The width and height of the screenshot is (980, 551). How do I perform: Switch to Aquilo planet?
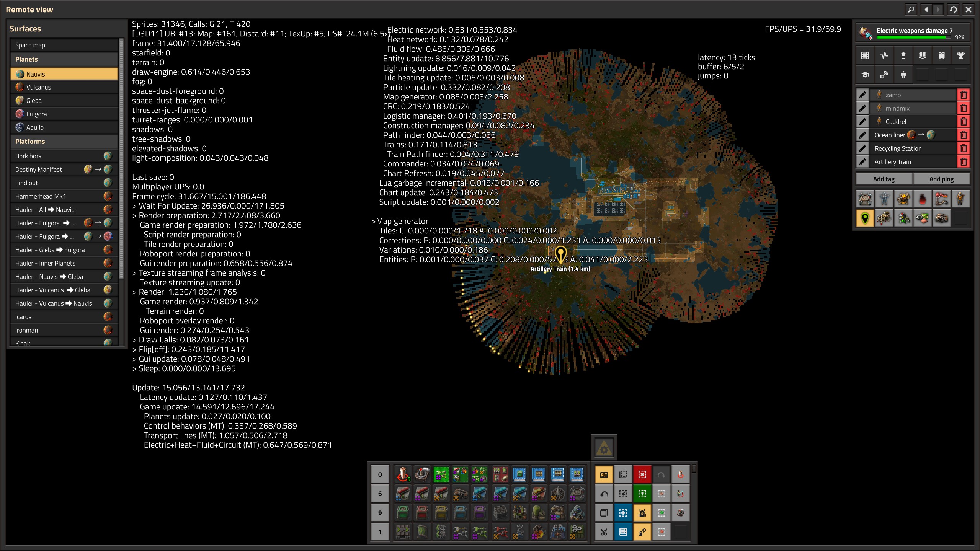[64, 127]
